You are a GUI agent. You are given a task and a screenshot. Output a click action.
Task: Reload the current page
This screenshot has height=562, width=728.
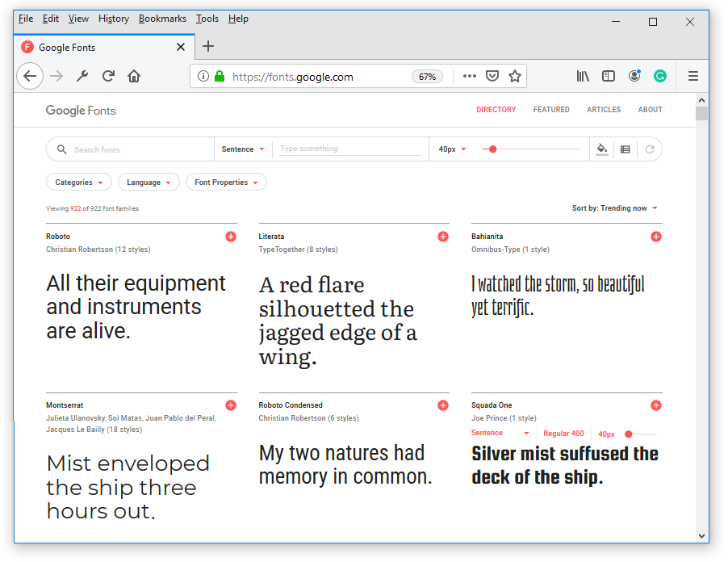click(109, 76)
